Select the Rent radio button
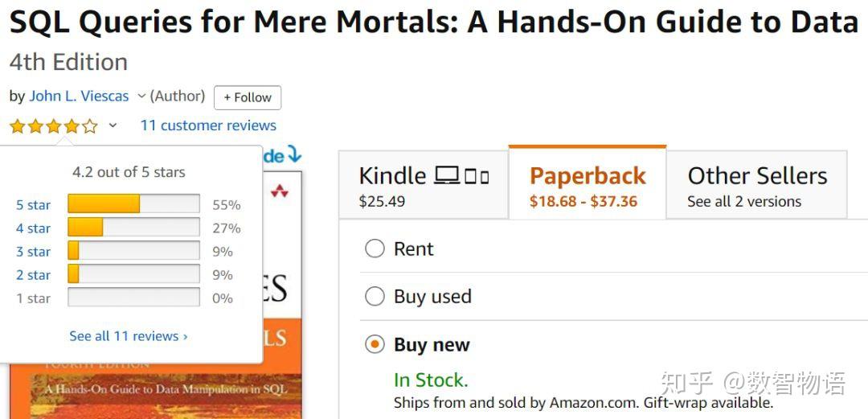868x419 pixels. point(375,249)
